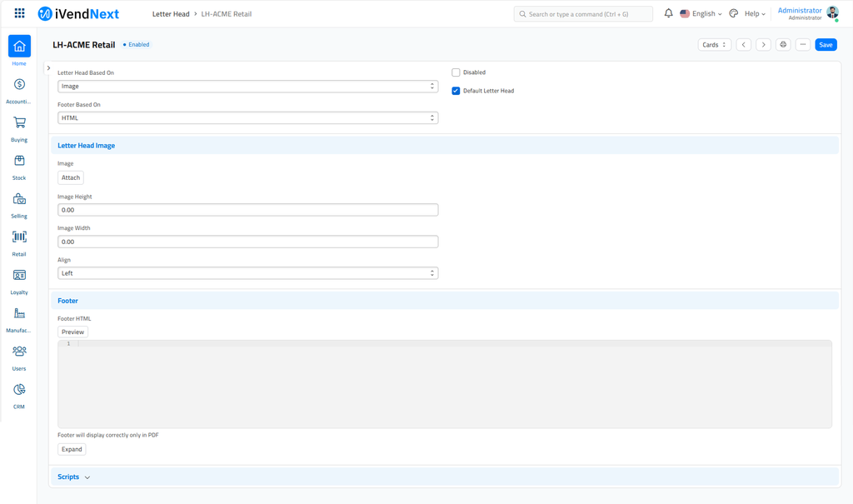The height and width of the screenshot is (504, 853).
Task: Go to the Stock module
Action: coord(19,161)
